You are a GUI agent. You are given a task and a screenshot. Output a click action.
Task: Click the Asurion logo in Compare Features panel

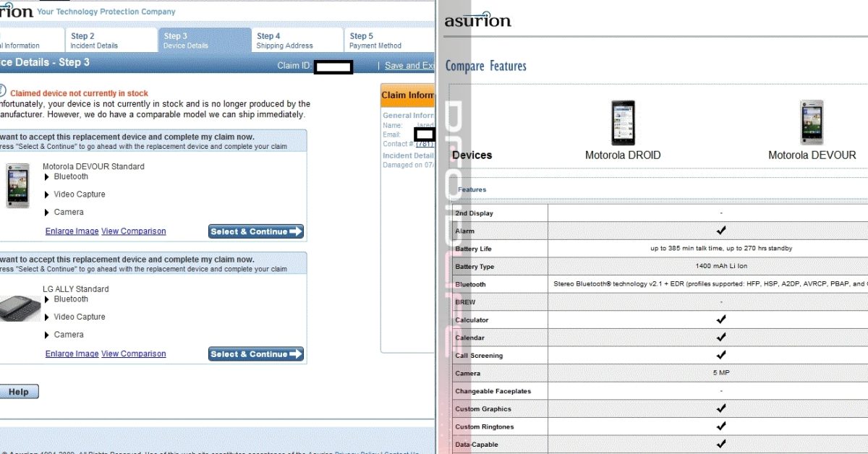[477, 20]
